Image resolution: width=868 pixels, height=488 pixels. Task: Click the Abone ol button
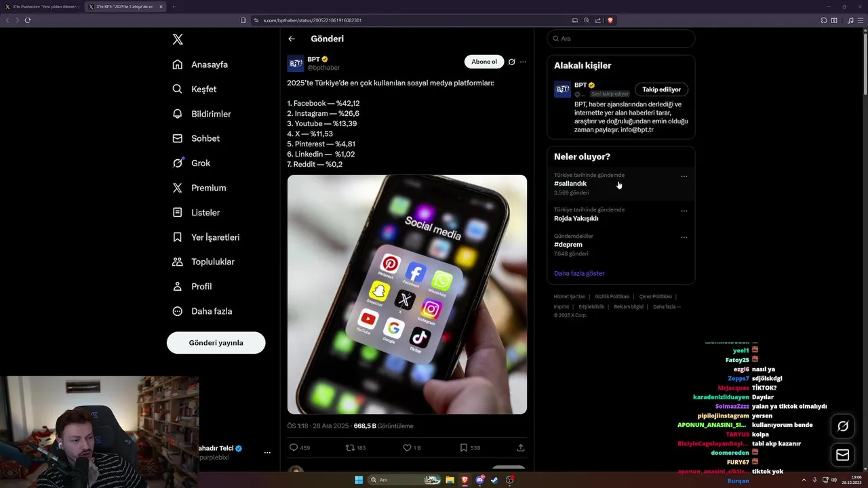[484, 62]
